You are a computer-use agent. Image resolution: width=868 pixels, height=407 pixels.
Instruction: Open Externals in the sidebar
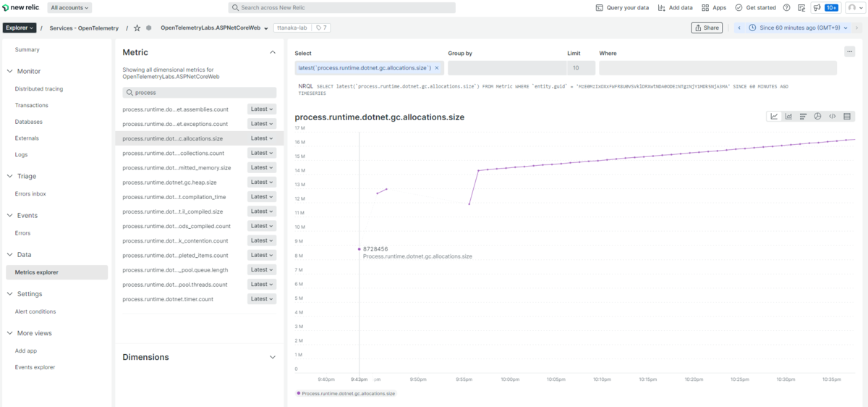[x=27, y=138]
